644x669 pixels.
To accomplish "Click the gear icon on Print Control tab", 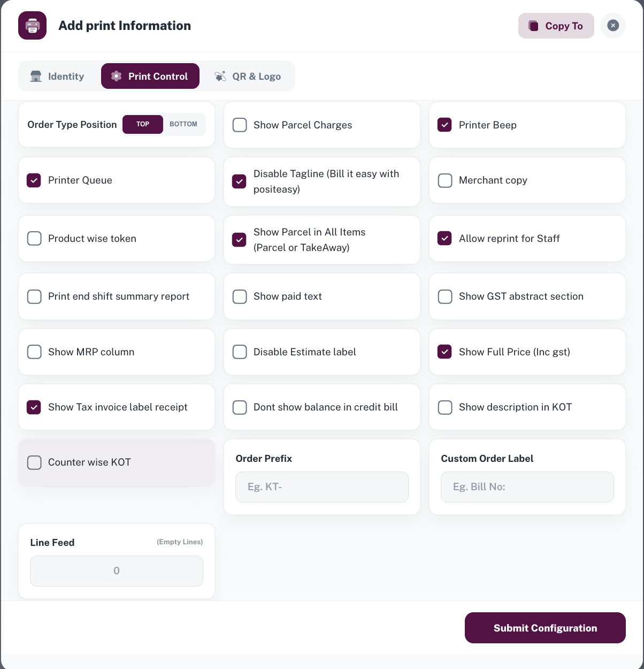I will click(x=116, y=76).
